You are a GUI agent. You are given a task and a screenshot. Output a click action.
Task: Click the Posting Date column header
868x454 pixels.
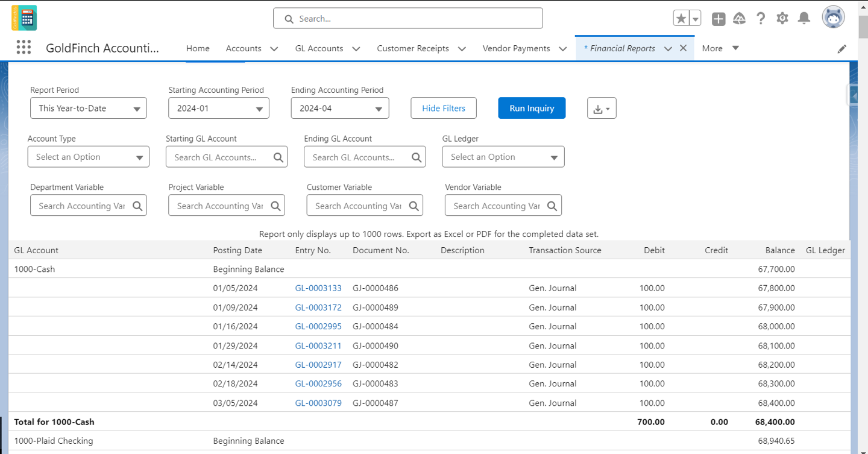pos(237,250)
